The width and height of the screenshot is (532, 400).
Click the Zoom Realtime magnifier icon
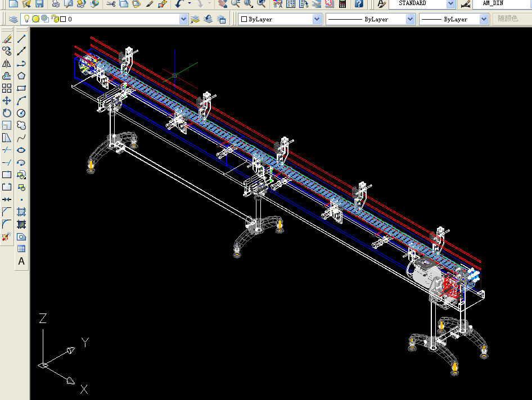coord(236,3)
